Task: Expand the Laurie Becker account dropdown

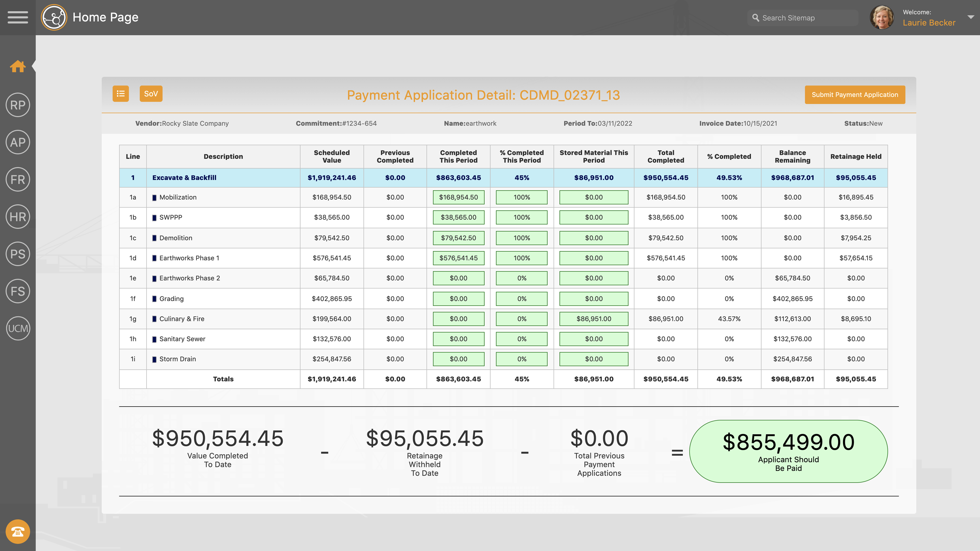Action: click(970, 17)
